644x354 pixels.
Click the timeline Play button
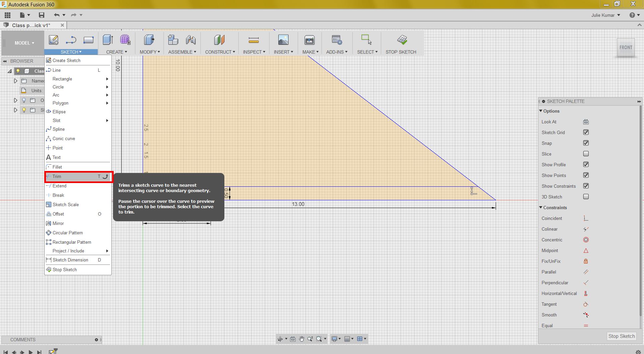pyautogui.click(x=31, y=352)
